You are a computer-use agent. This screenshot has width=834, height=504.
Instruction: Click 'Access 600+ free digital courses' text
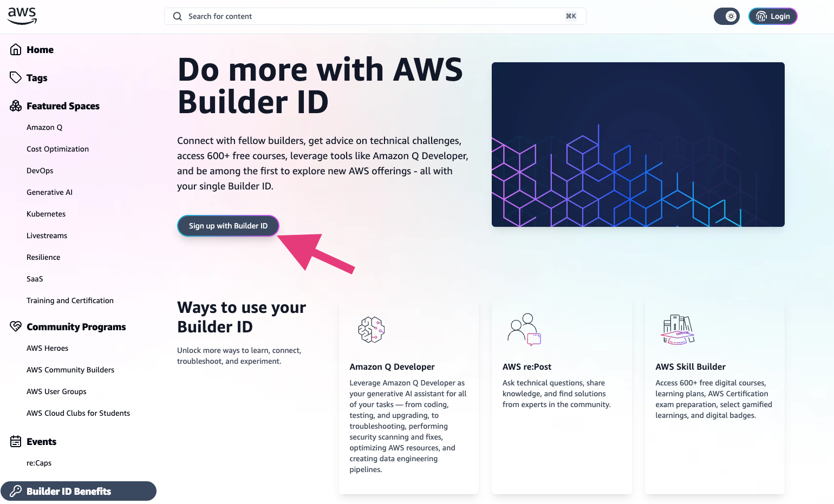714,399
